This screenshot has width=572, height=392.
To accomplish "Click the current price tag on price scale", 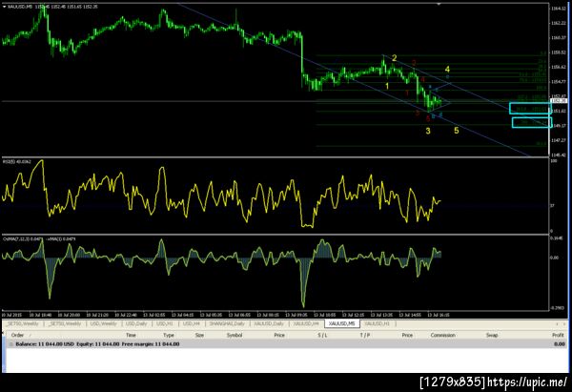I will click(557, 100).
